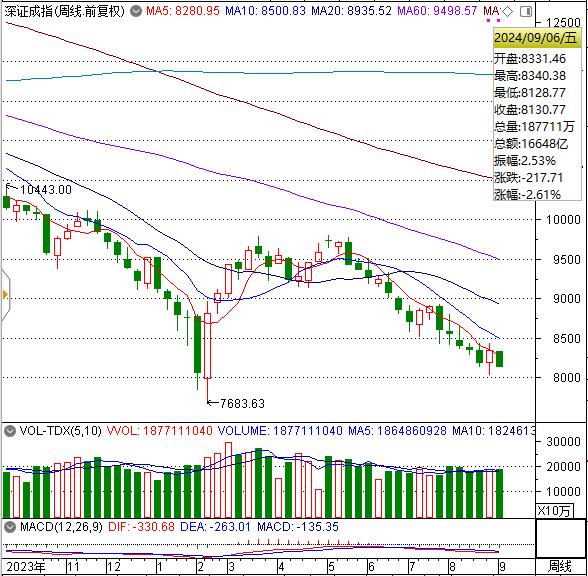Viewport: 588px width, 576px height.
Task: Expand the MACD(12,26,9) indicator dropdown
Action: [x=10, y=527]
